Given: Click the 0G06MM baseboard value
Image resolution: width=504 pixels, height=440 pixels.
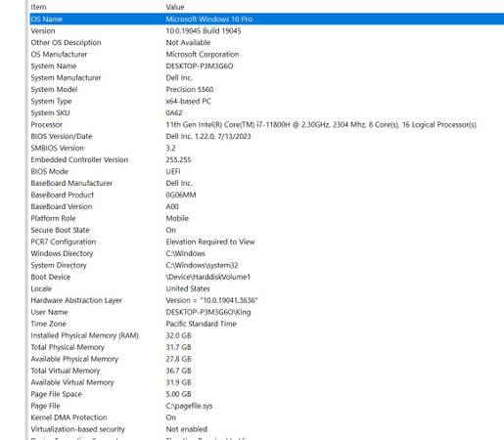Looking at the screenshot, I should click(x=181, y=196).
